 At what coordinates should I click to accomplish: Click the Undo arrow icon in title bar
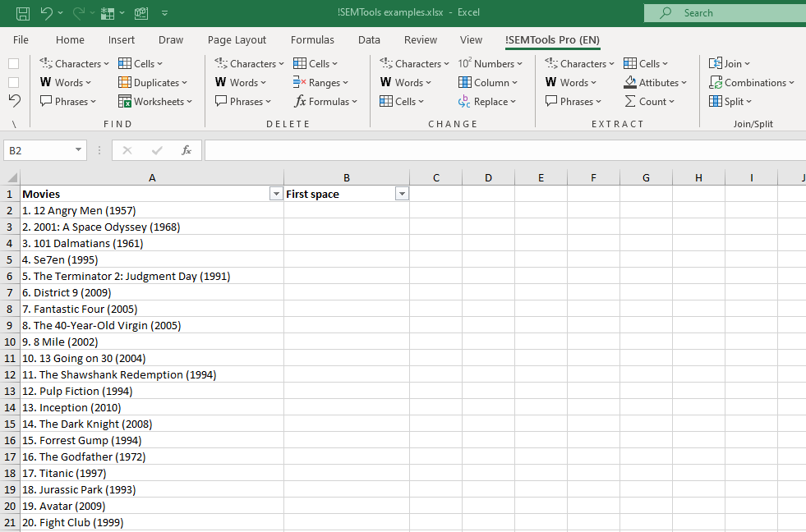(x=46, y=13)
